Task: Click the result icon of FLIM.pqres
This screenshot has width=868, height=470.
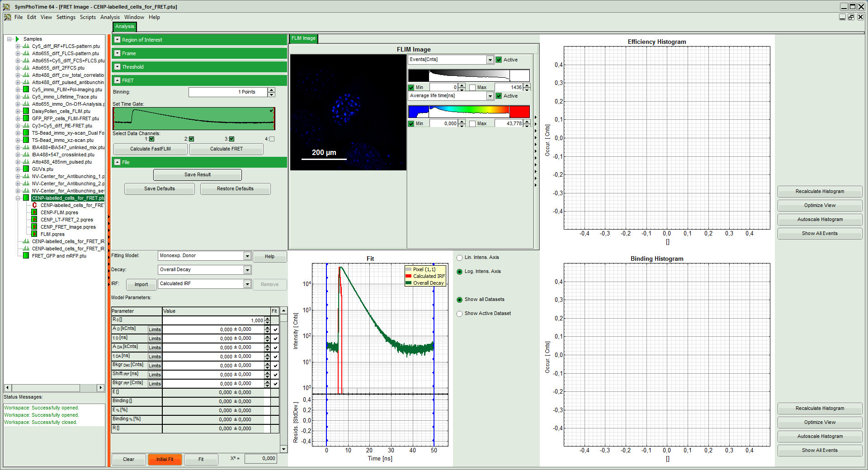Action: pos(34,234)
